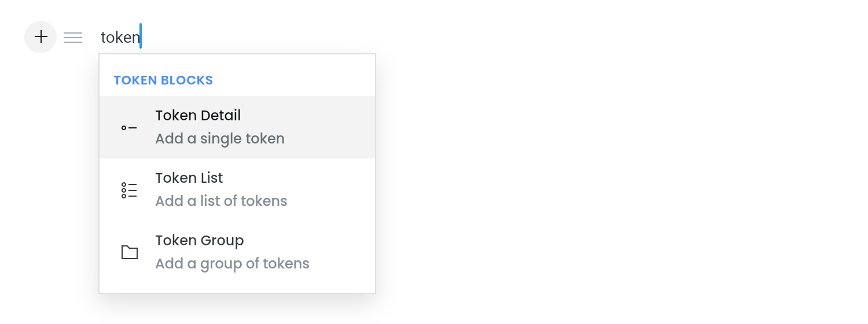
Task: Click the 'Add a group of tokens' description
Action: (x=232, y=264)
